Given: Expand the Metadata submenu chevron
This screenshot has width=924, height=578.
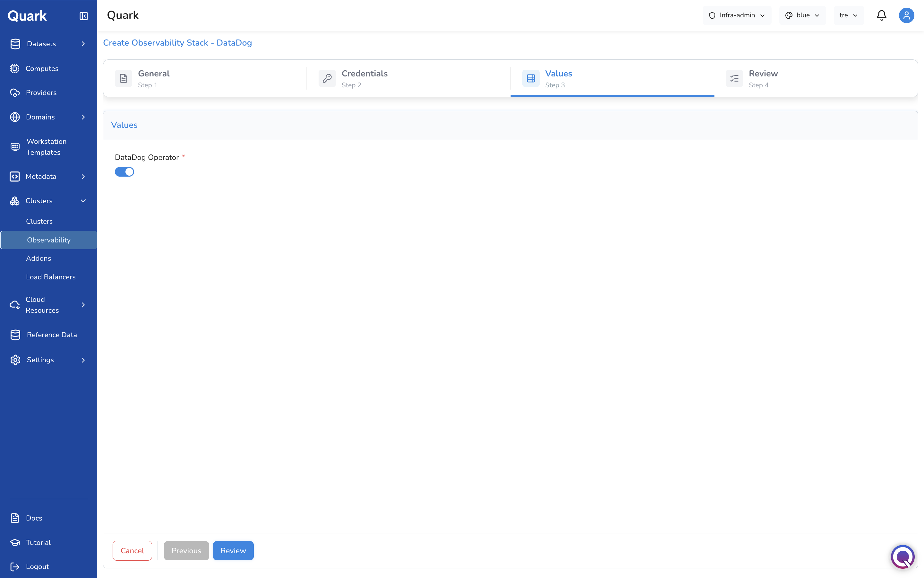Looking at the screenshot, I should [83, 177].
